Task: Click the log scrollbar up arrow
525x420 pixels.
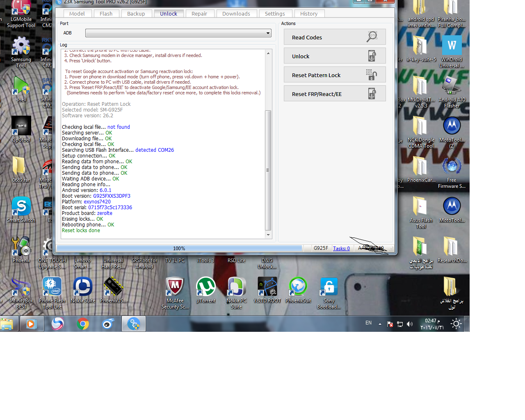Action: tap(268, 53)
